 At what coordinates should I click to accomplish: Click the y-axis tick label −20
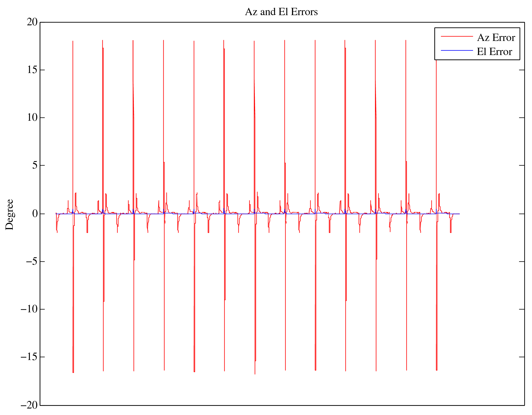coord(29,405)
